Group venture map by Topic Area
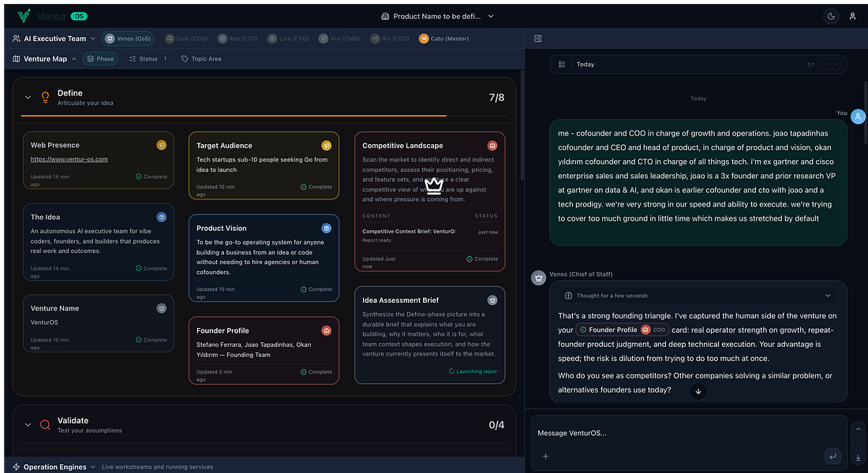This screenshot has width=868, height=473. point(201,58)
